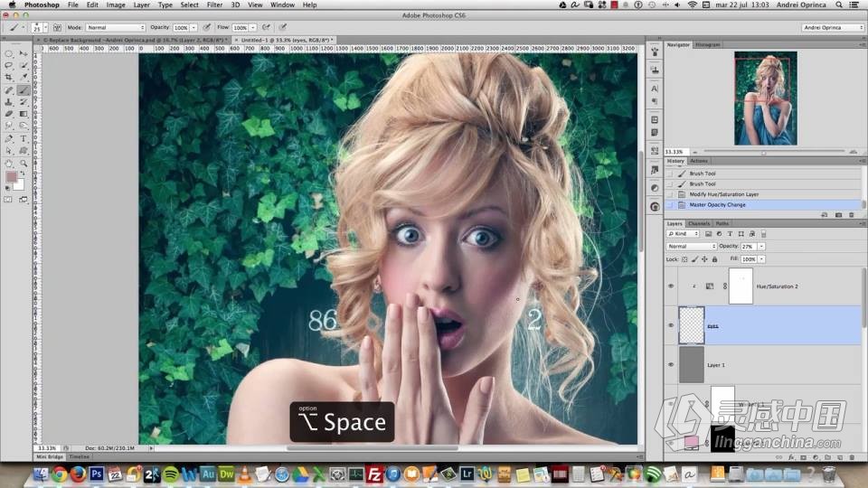
Task: Open the layer Fill slider arrow
Action: coord(761,259)
